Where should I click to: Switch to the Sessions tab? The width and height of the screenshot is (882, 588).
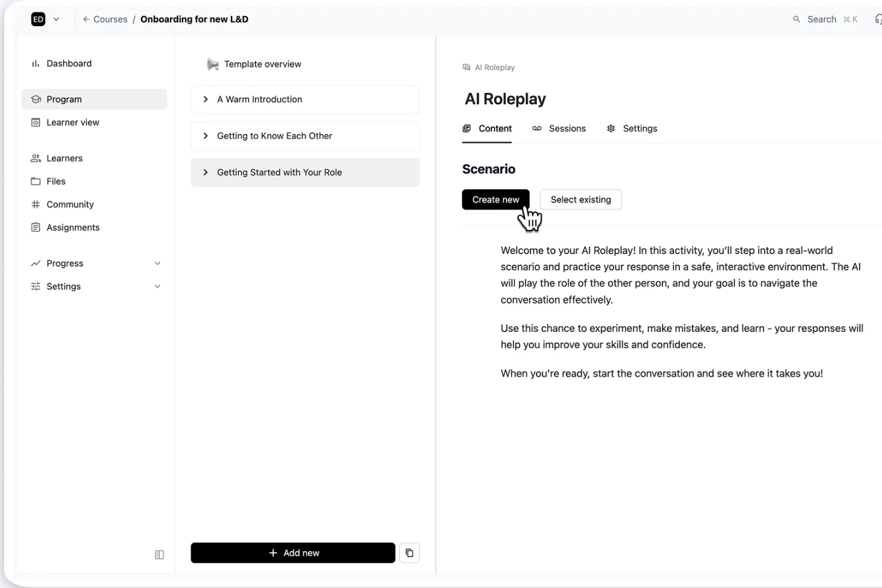(x=567, y=128)
